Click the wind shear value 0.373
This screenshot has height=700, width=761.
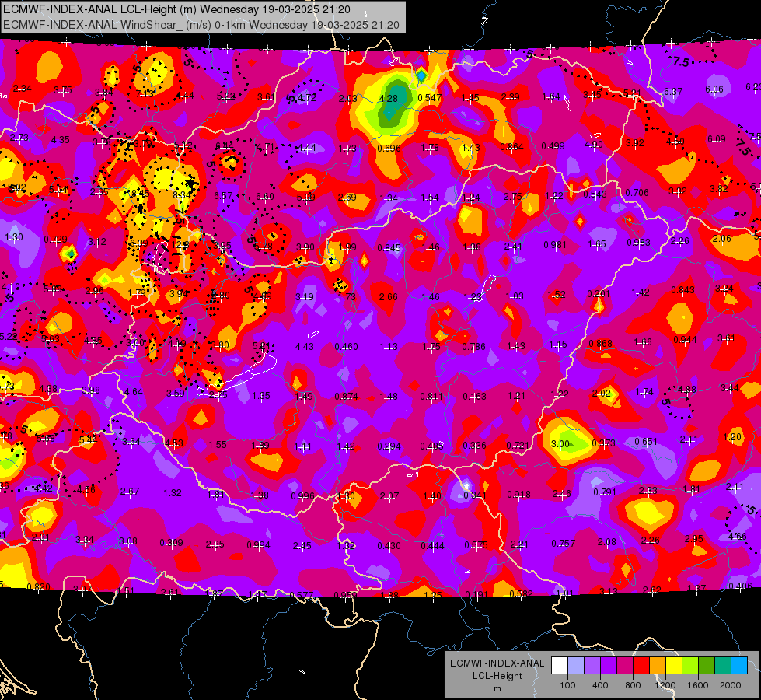click(x=604, y=443)
